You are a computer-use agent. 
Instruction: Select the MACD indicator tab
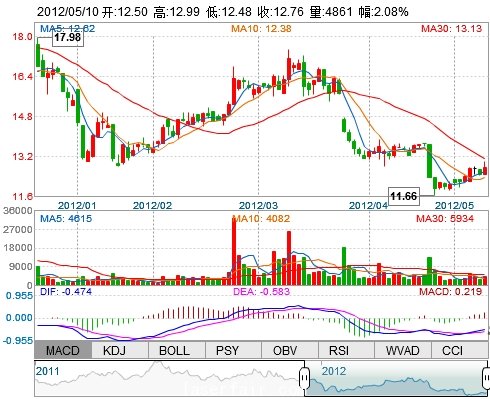click(63, 350)
